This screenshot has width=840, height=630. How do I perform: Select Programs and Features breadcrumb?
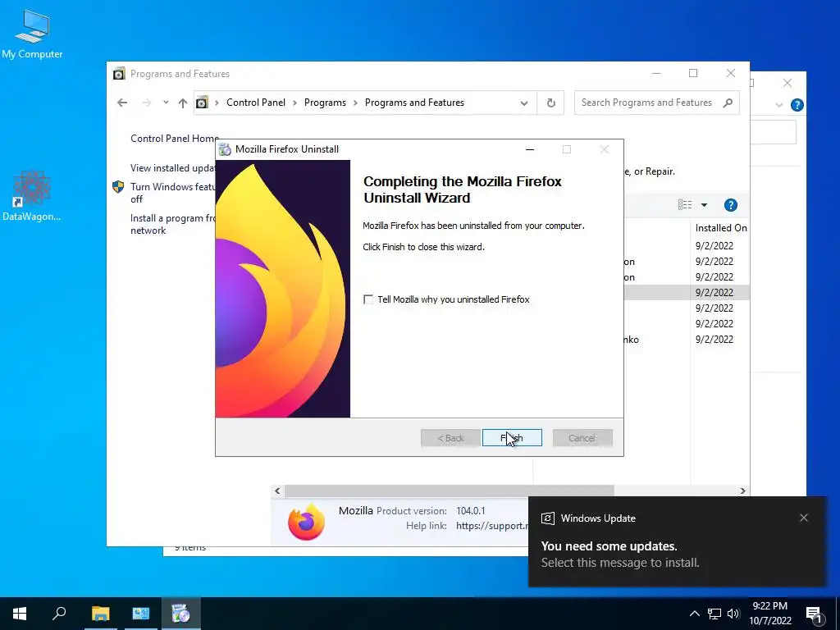414,103
